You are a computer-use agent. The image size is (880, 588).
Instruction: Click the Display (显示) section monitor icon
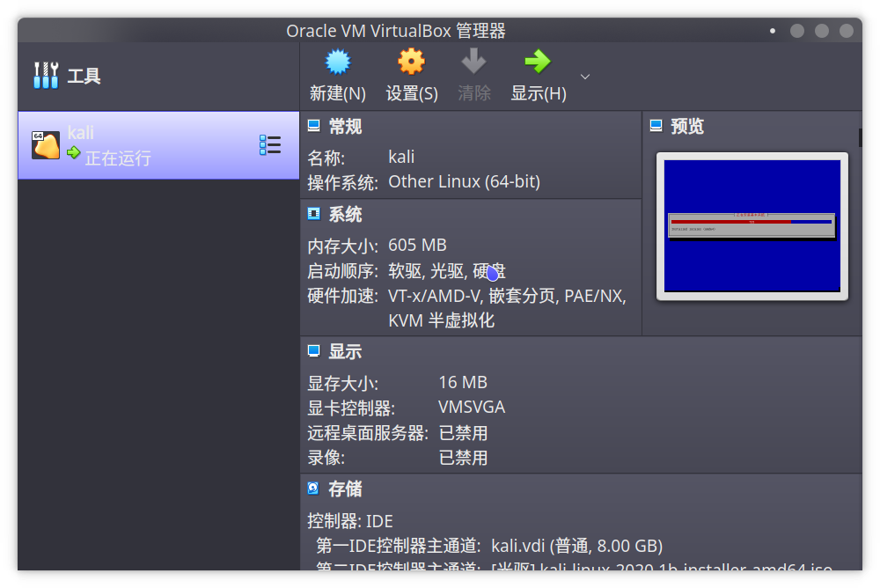pos(314,351)
